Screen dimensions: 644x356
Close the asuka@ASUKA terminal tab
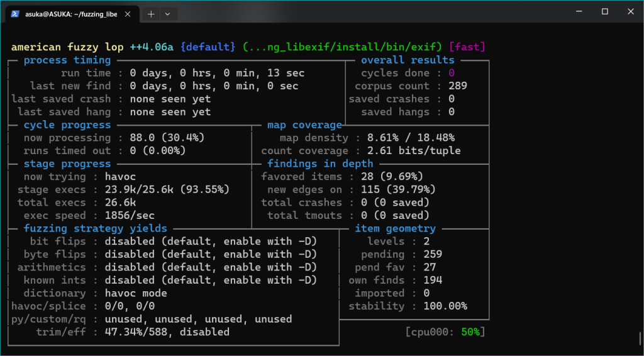click(x=130, y=13)
